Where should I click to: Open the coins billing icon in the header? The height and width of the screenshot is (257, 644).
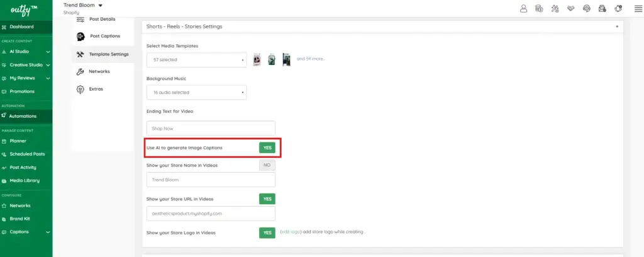tap(539, 9)
